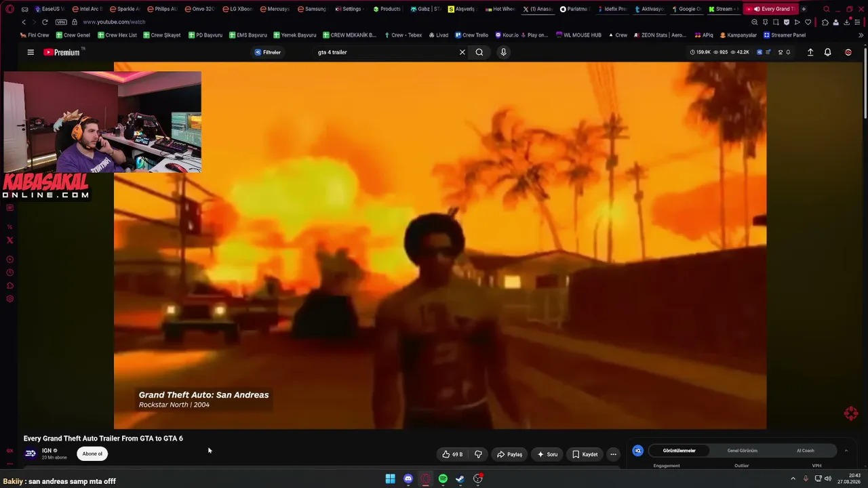Click the San Andreas video player
The height and width of the screenshot is (488, 868).
coord(440,245)
